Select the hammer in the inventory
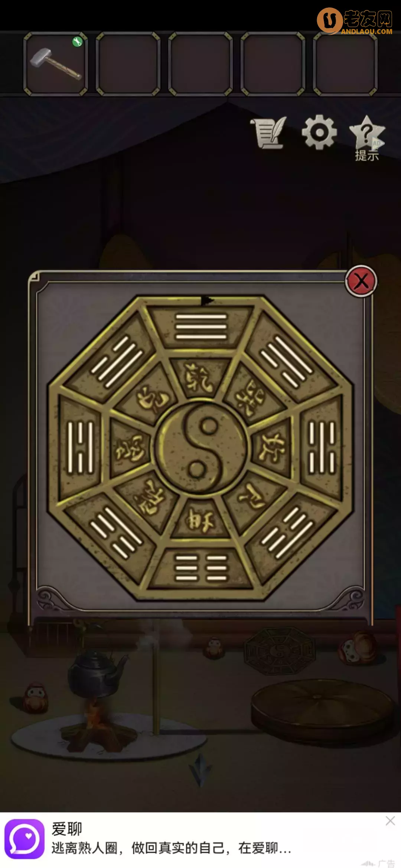 coord(56,64)
